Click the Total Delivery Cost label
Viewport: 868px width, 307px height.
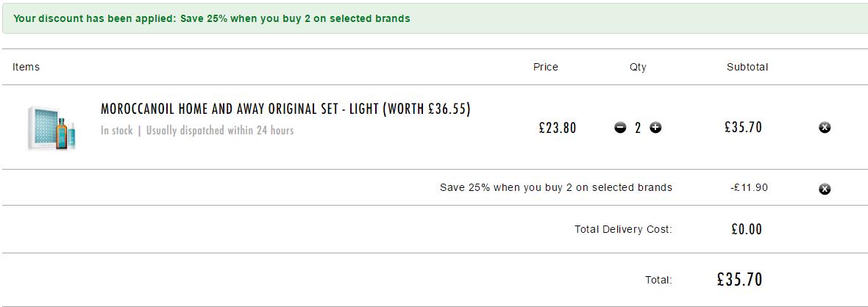click(623, 229)
